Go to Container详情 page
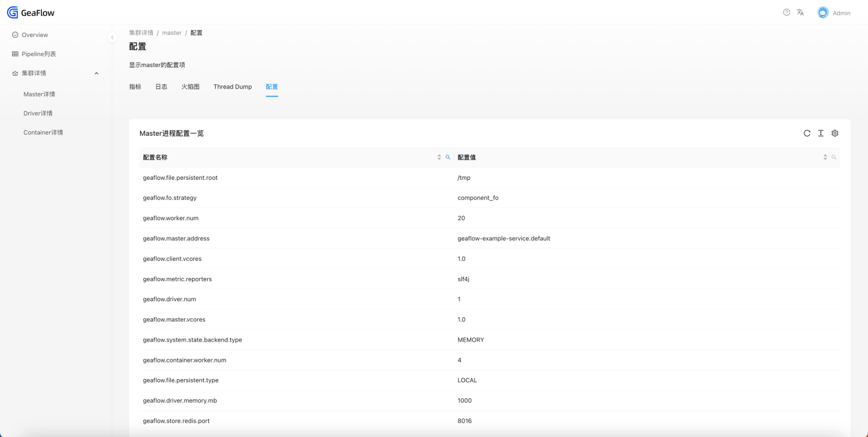 click(43, 132)
